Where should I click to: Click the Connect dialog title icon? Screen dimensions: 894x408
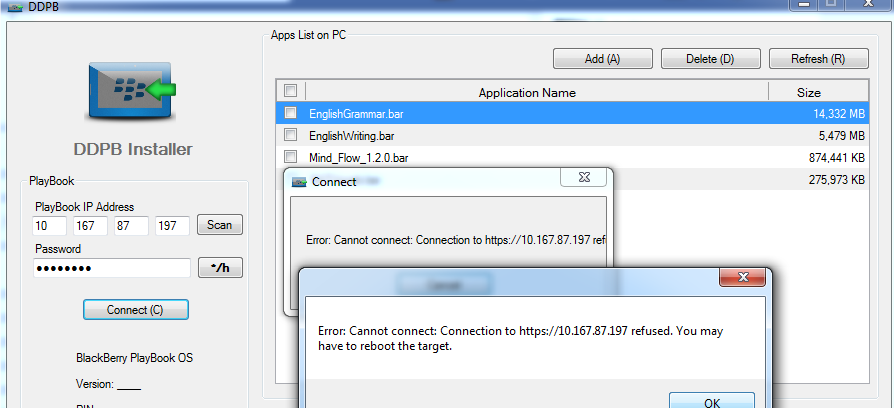pos(299,182)
